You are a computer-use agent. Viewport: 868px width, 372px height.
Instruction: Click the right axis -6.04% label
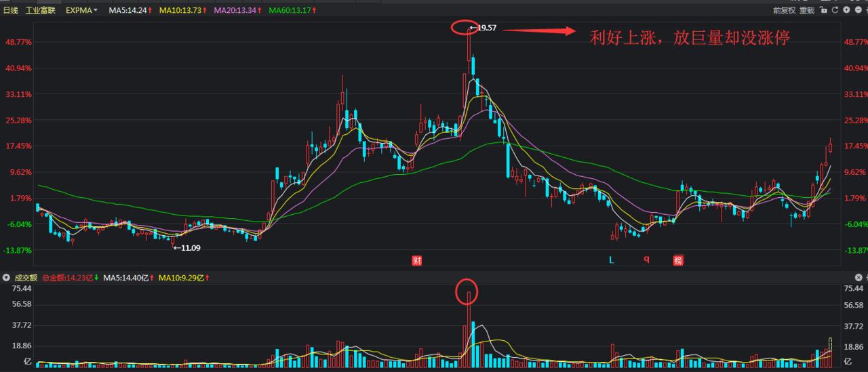(855, 224)
